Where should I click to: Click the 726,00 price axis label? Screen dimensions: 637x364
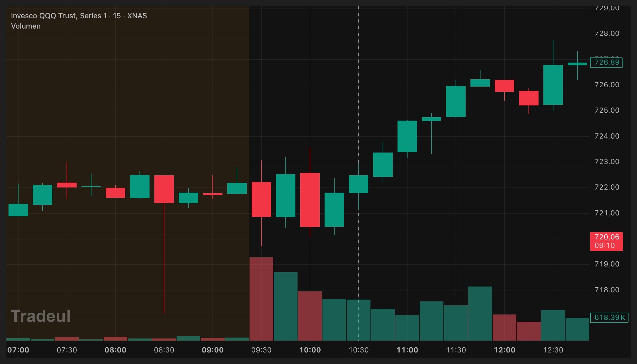(607, 85)
